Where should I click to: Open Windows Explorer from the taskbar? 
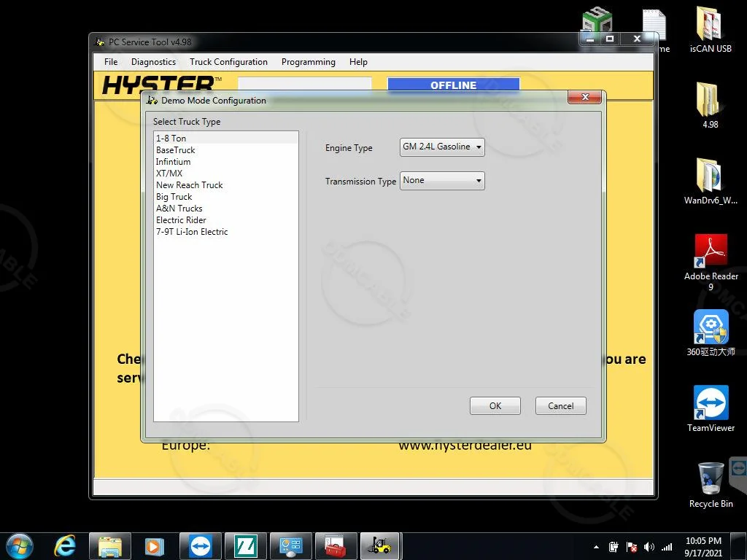110,545
